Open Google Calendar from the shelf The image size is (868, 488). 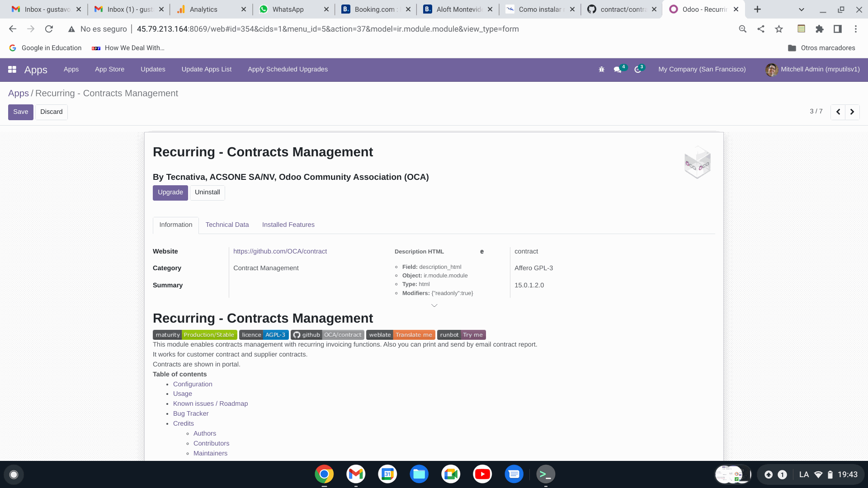pos(387,474)
